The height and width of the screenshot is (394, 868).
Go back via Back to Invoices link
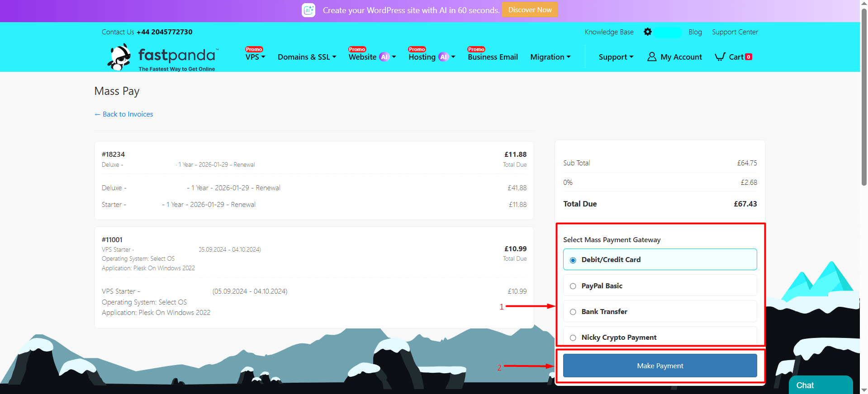point(123,114)
